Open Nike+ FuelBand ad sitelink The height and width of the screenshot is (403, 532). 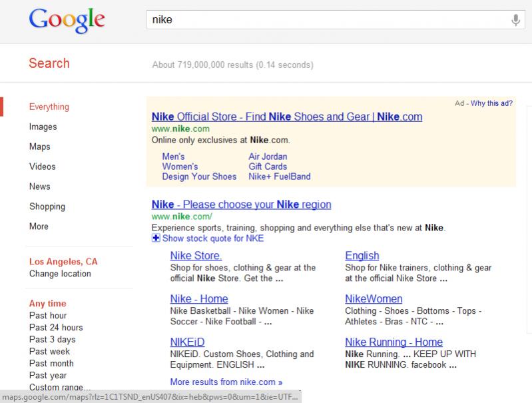280,177
